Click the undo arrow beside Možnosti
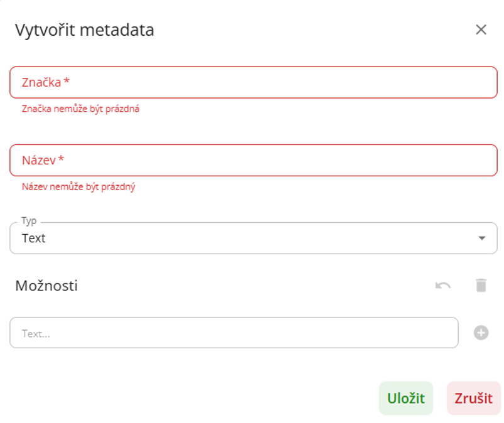504x423 pixels. point(443,286)
